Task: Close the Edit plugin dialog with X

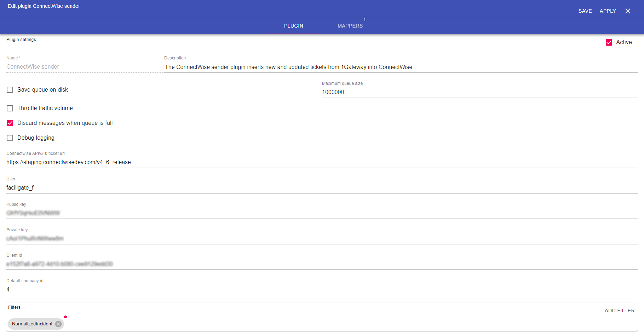Action: coord(627,11)
